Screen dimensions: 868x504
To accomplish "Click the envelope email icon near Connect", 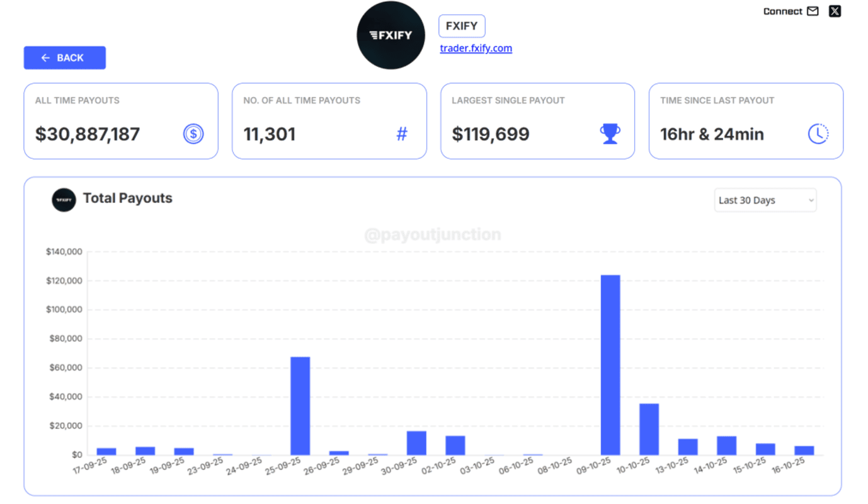I will pos(813,11).
